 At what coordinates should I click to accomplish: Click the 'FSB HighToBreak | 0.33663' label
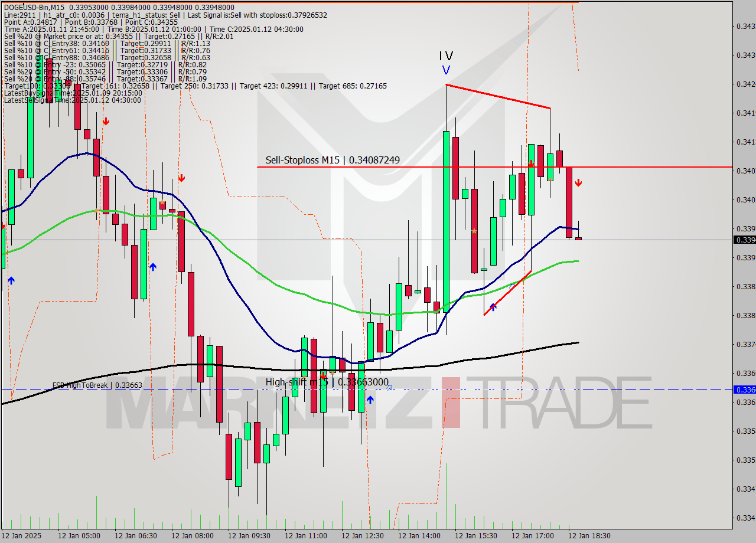97,385
